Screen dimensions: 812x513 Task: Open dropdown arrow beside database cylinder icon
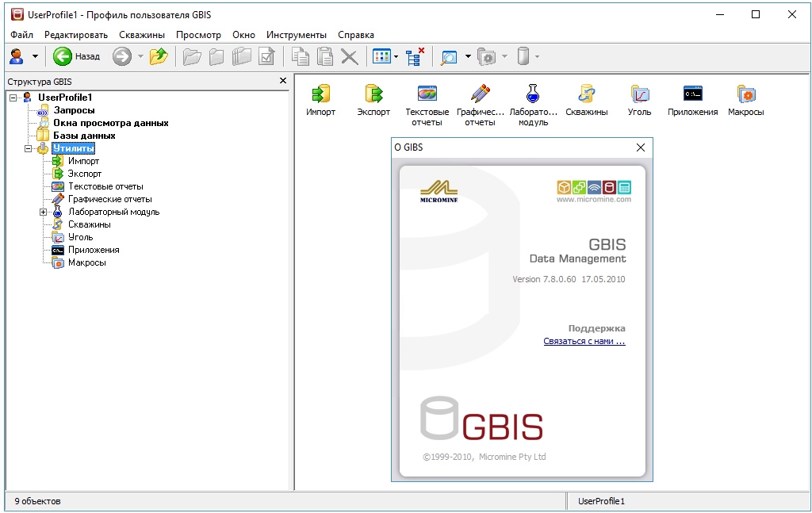coord(537,56)
